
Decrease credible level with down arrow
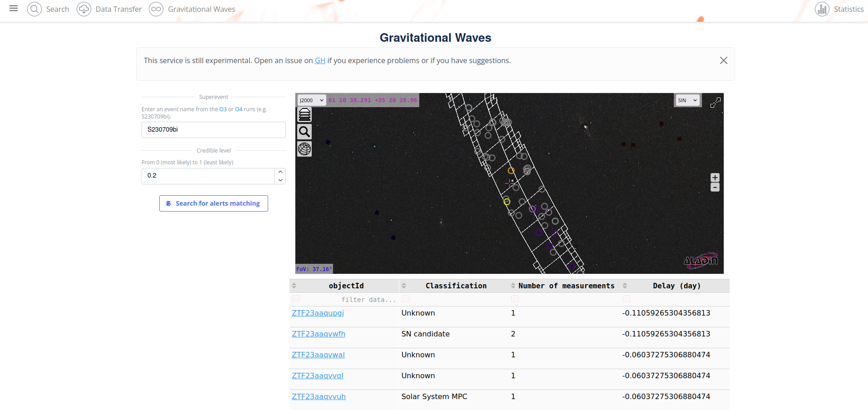click(280, 180)
